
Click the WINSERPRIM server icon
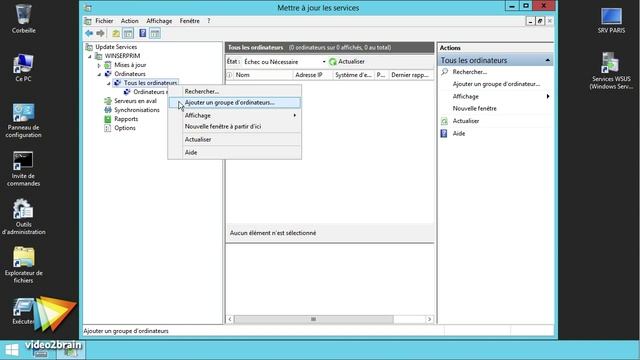pyautogui.click(x=99, y=56)
